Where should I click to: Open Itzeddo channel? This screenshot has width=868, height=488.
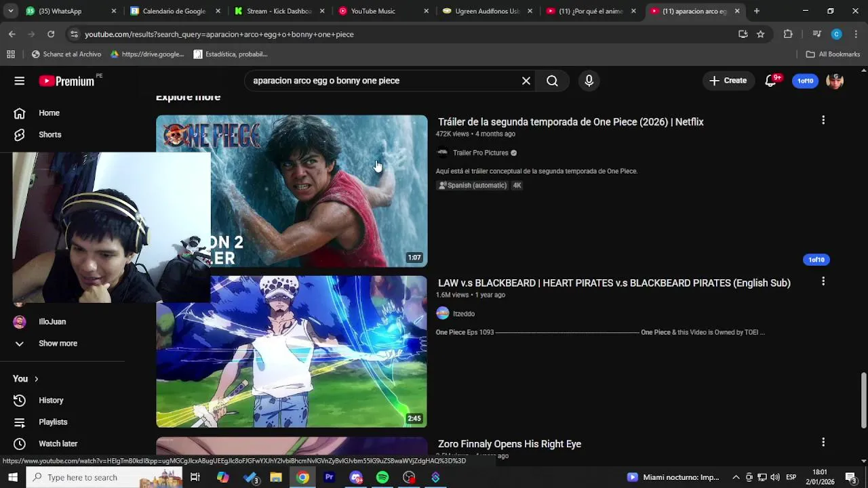(464, 314)
